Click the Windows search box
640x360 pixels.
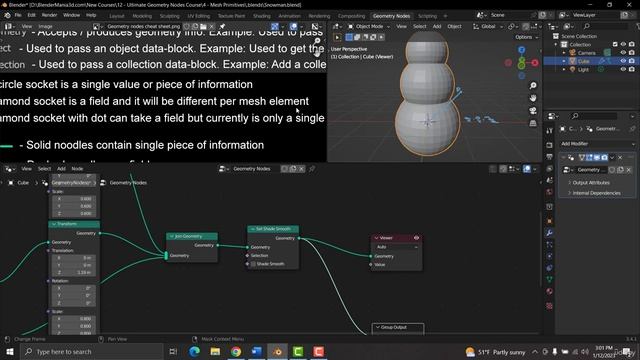(92, 351)
